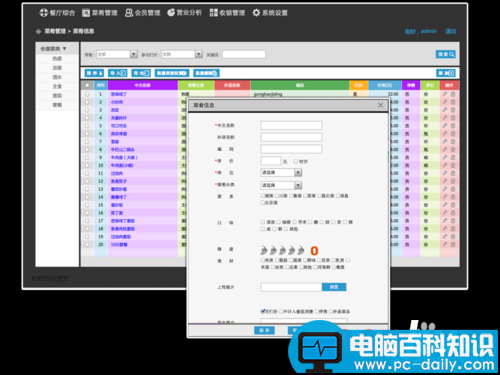Open the 收银管理 menu
The height and width of the screenshot is (375, 500).
(227, 13)
